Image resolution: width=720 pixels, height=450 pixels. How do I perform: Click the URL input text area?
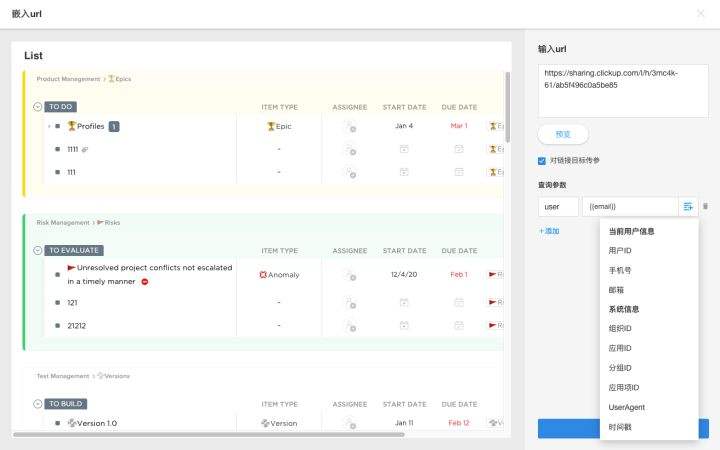click(623, 90)
